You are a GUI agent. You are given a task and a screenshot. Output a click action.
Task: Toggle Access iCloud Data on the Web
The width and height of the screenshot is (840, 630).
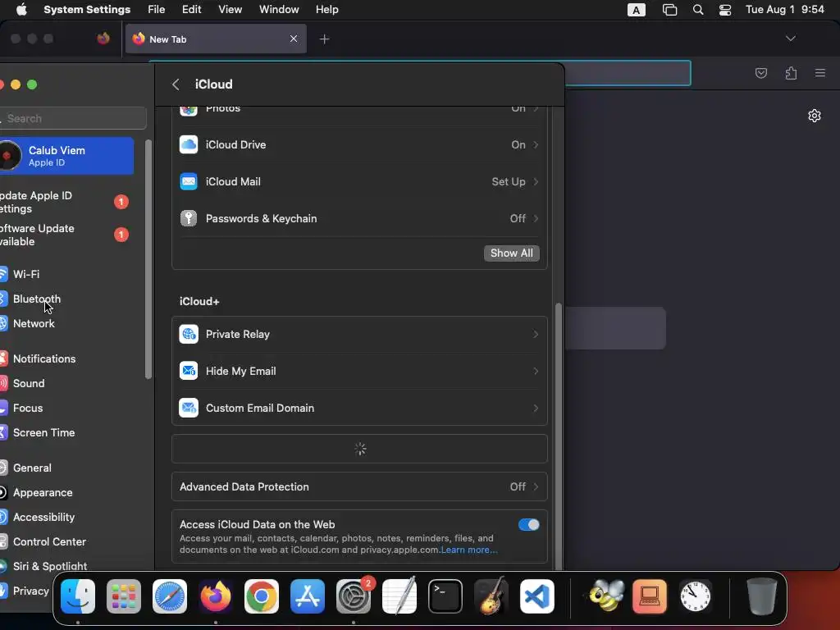(x=529, y=524)
